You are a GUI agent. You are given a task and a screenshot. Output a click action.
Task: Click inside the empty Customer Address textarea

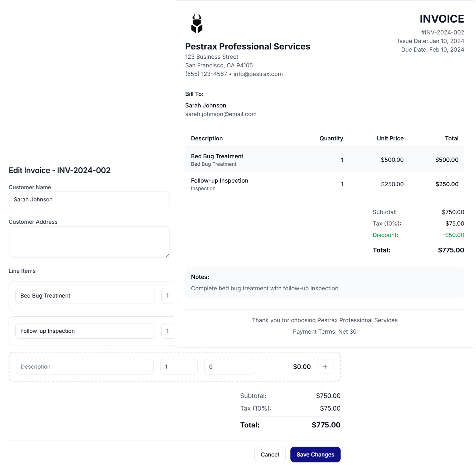89,241
